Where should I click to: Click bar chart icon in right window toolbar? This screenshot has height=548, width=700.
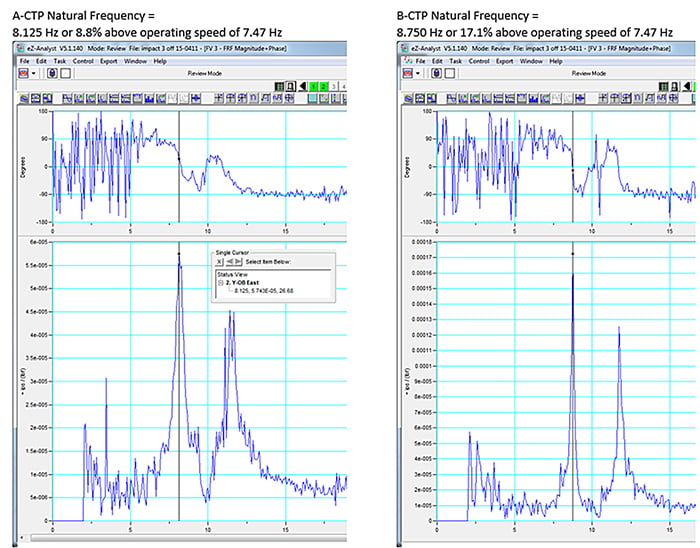click(533, 99)
